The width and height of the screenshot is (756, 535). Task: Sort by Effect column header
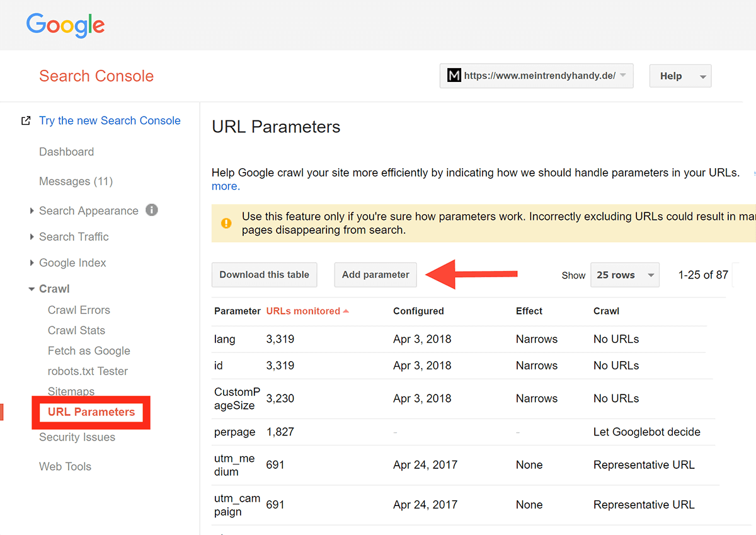pyautogui.click(x=529, y=311)
